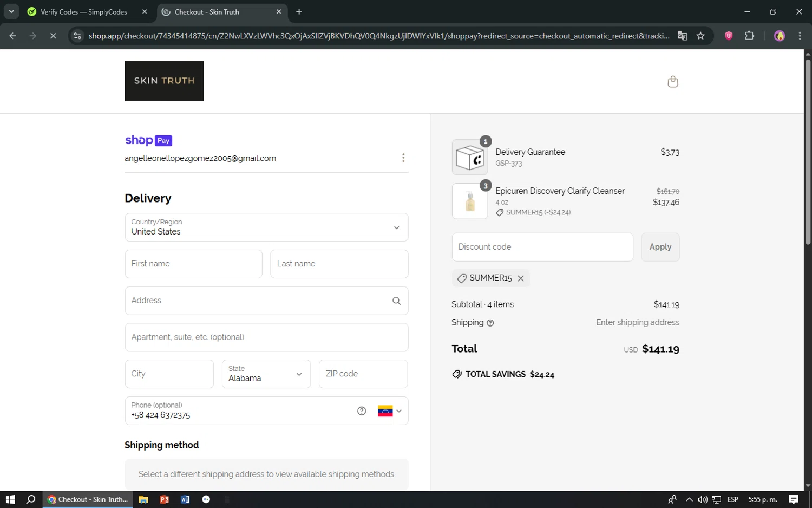
Task: Click the phone number help icon
Action: click(x=362, y=411)
